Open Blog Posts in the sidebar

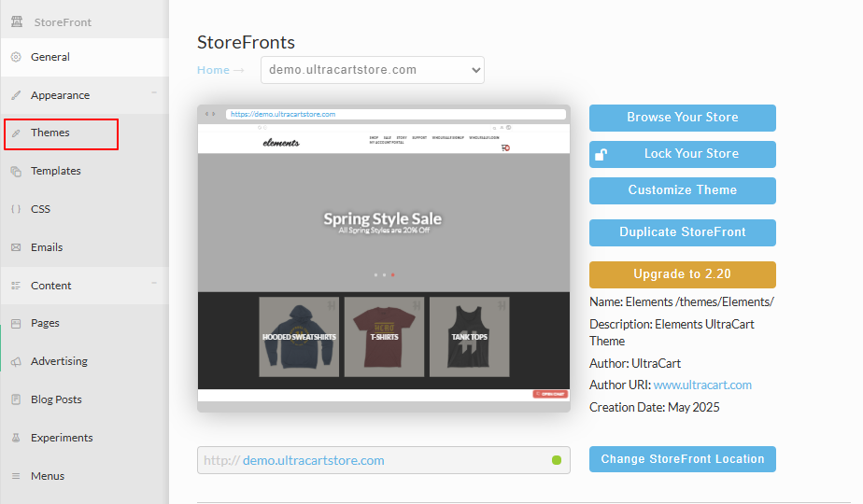[x=85, y=399]
